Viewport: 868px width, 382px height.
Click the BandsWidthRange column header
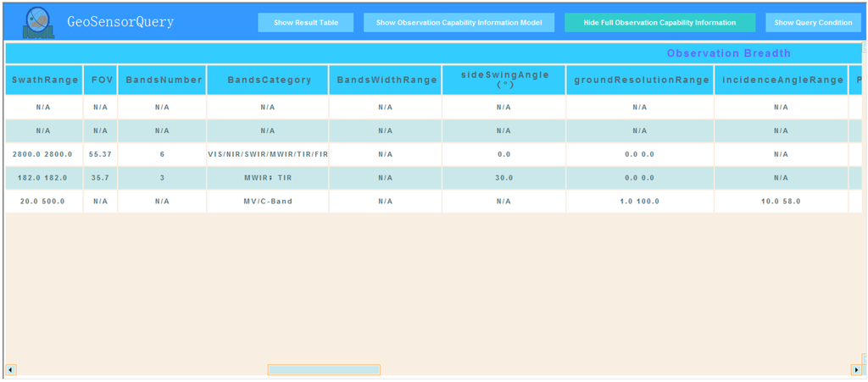tap(386, 80)
